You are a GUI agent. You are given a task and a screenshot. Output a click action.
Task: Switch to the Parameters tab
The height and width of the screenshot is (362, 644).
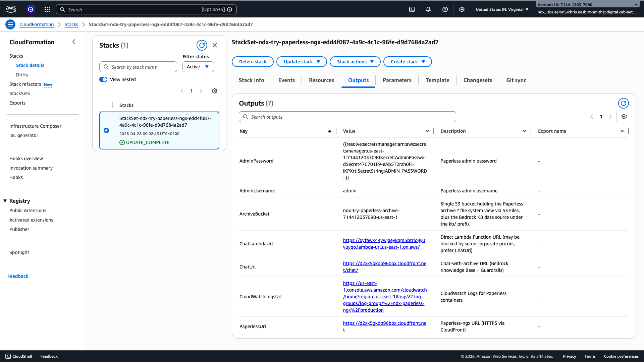tap(397, 80)
